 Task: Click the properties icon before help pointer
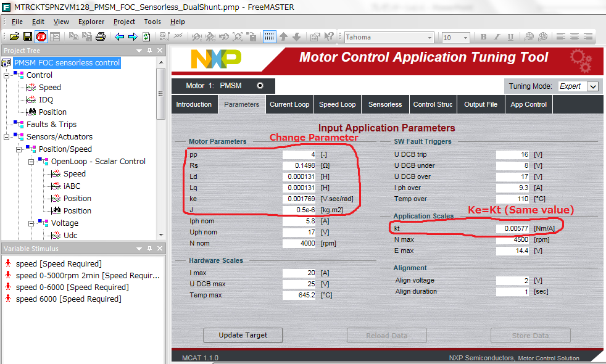click(x=315, y=37)
